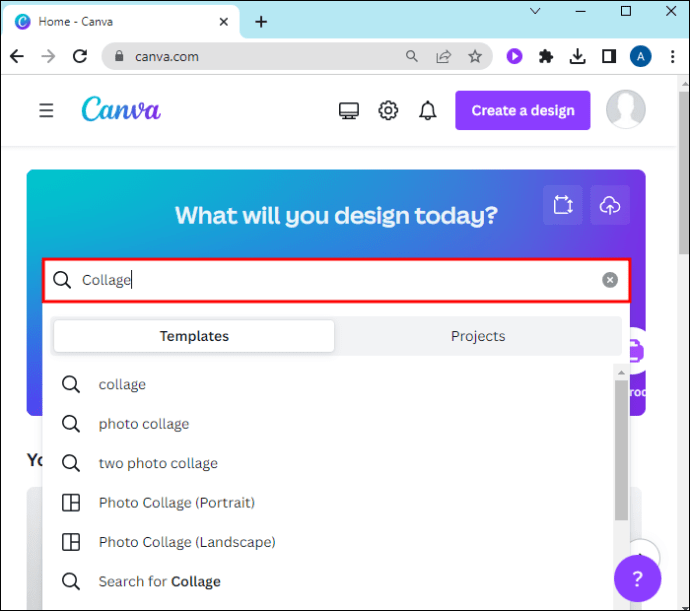The image size is (690, 611).
Task: Click the purple play extension icon
Action: [x=514, y=56]
